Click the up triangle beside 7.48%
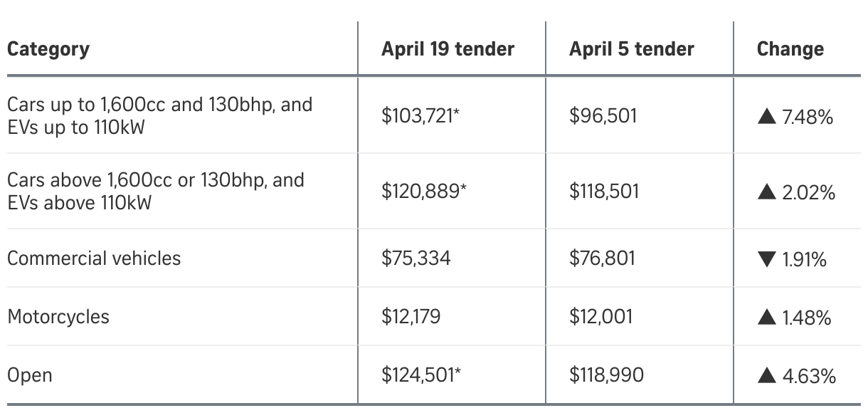Viewport: 868px width, 413px height. click(x=767, y=117)
